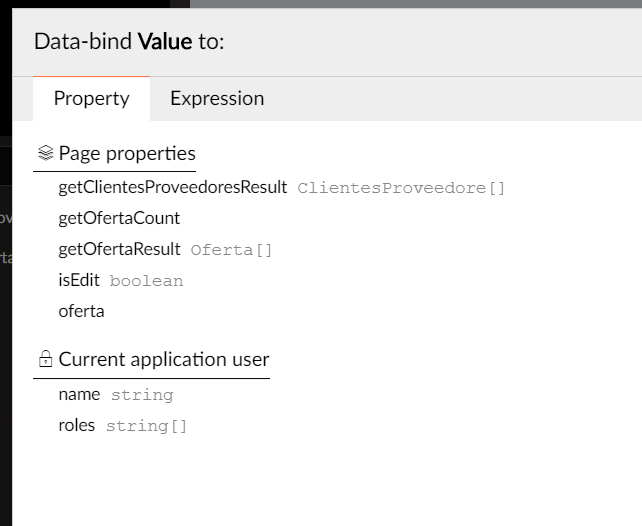This screenshot has width=642, height=526.
Task: Select the getClientesProveedoresResult property
Action: pos(172,187)
